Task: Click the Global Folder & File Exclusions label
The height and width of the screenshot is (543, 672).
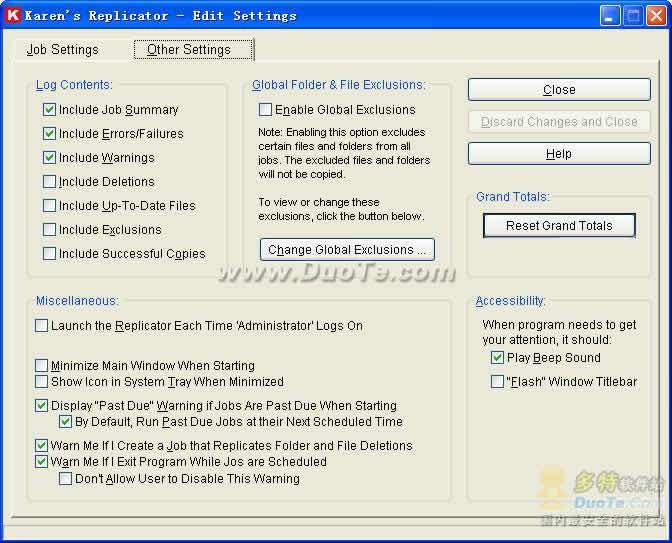Action: tap(339, 85)
